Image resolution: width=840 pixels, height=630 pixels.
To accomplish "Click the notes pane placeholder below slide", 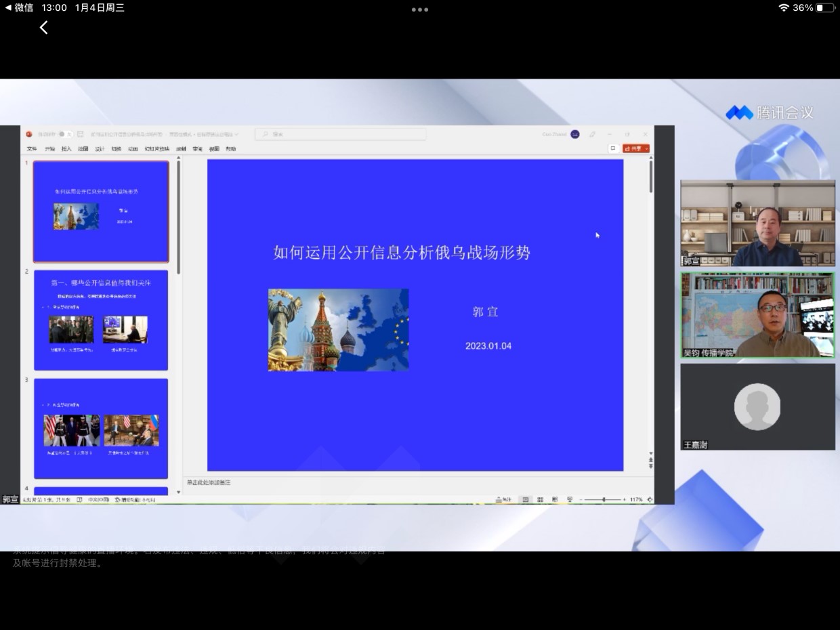I will 209,482.
